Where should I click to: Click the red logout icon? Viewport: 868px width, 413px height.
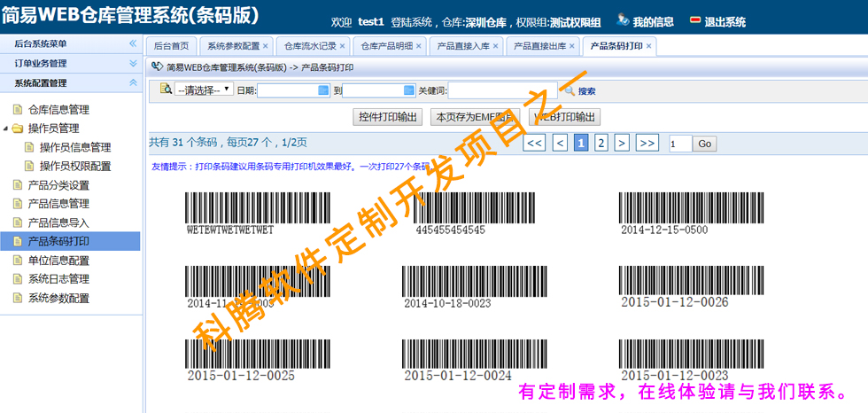tap(696, 20)
